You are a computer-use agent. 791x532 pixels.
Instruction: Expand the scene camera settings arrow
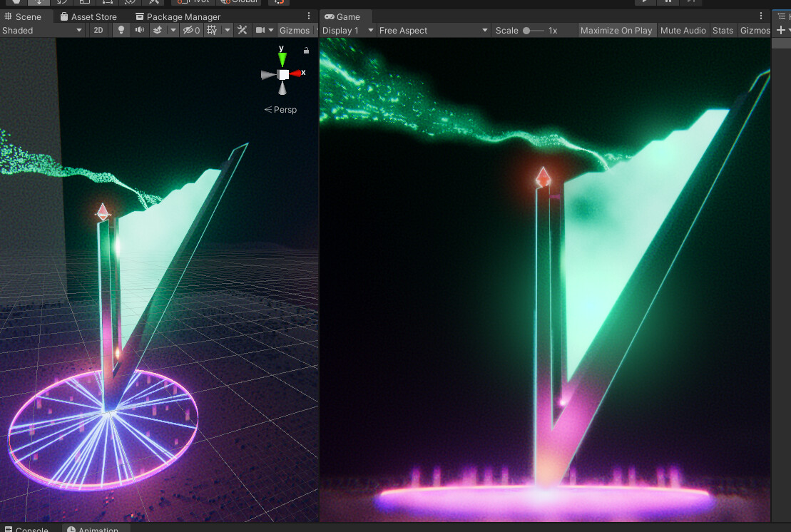click(x=271, y=30)
